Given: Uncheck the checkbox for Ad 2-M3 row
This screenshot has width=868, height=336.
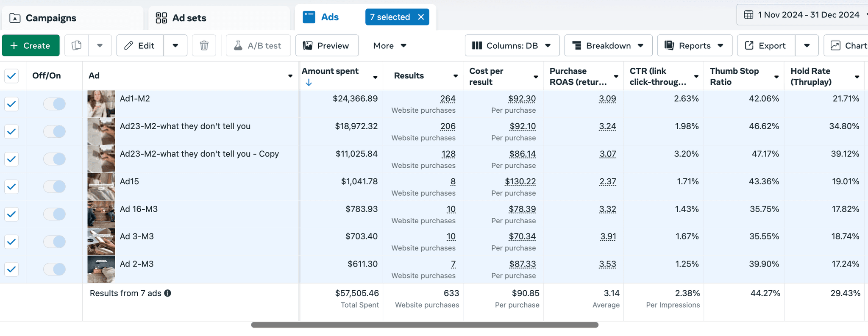Looking at the screenshot, I should pyautogui.click(x=11, y=269).
